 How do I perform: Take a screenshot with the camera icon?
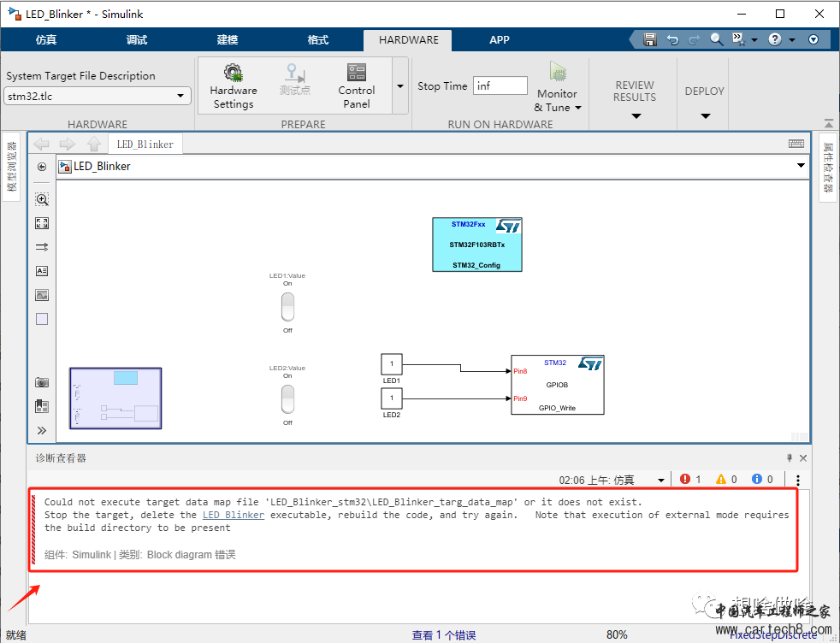click(42, 382)
